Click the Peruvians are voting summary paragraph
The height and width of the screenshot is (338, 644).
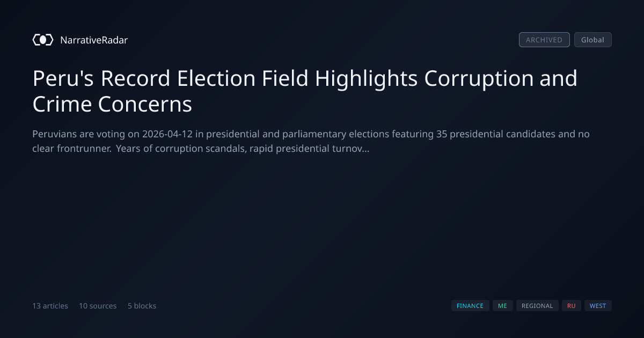click(x=311, y=141)
